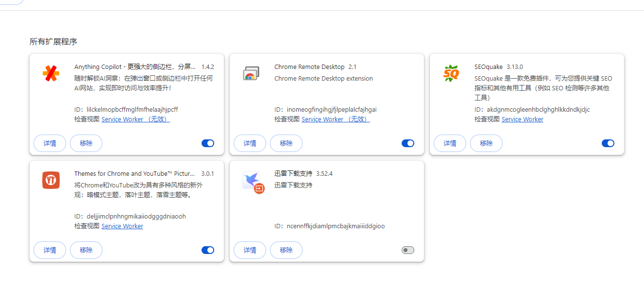The height and width of the screenshot is (287, 644).
Task: Click Themes version 3.0.1
Action: [208, 174]
